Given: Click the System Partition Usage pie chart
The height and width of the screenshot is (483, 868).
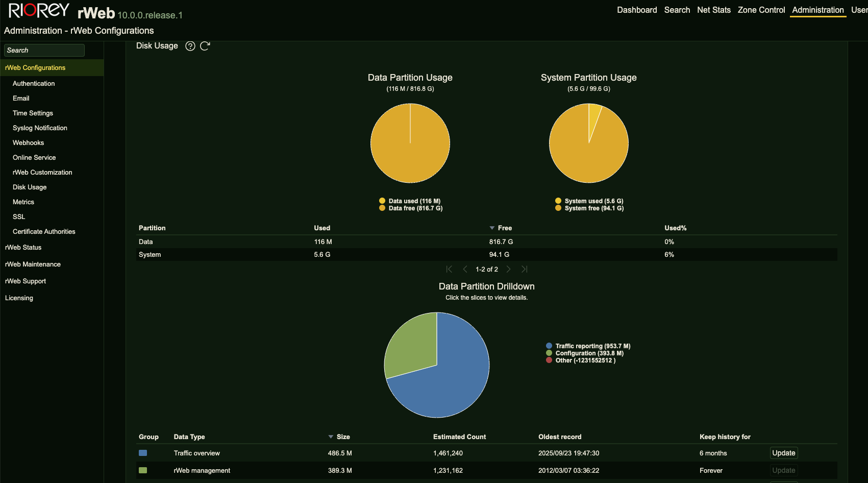Looking at the screenshot, I should (x=588, y=143).
